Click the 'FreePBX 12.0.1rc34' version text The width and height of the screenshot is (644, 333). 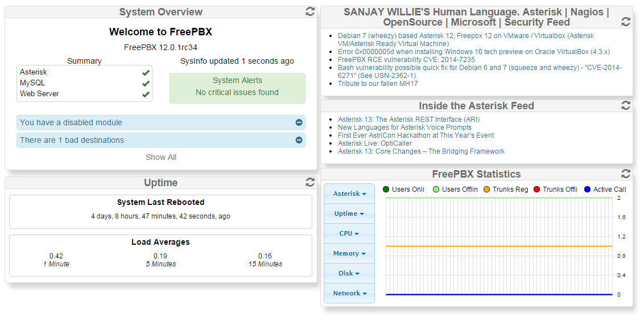[x=160, y=47]
